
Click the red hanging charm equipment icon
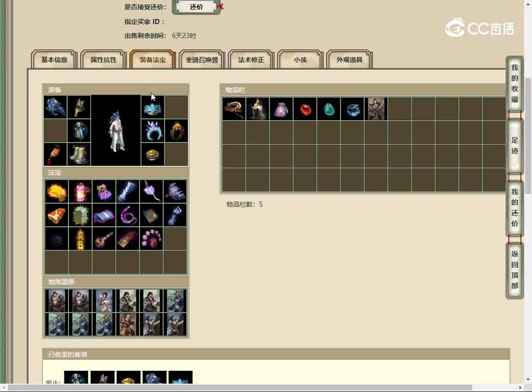coord(55,154)
